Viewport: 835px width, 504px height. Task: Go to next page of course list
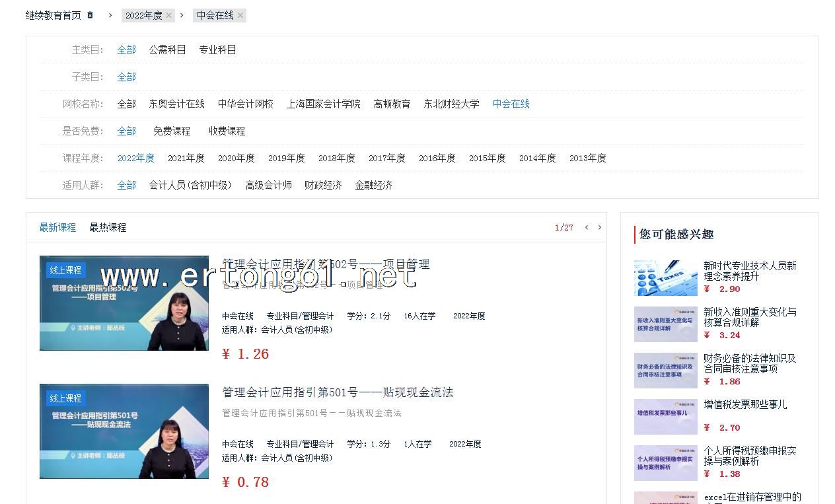pyautogui.click(x=599, y=227)
